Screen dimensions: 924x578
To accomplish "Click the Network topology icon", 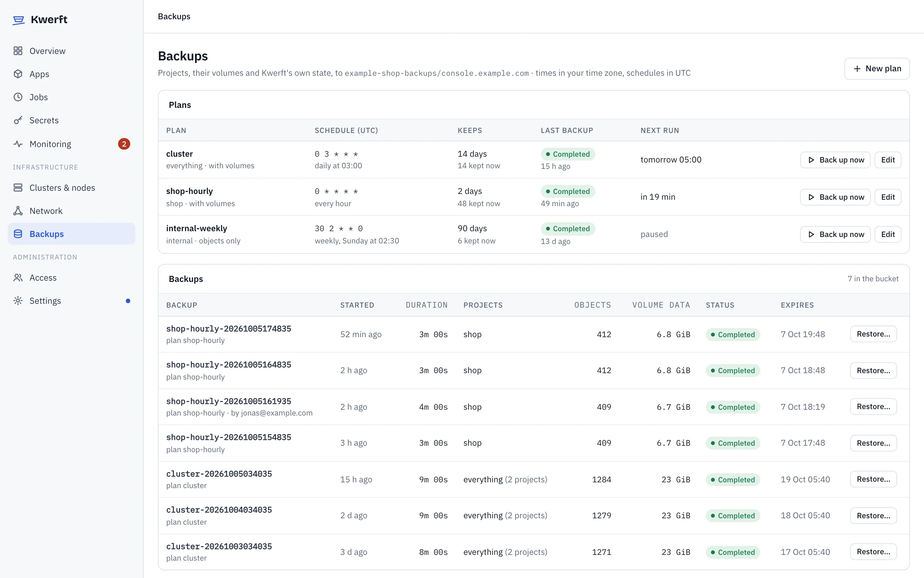I will tap(18, 211).
